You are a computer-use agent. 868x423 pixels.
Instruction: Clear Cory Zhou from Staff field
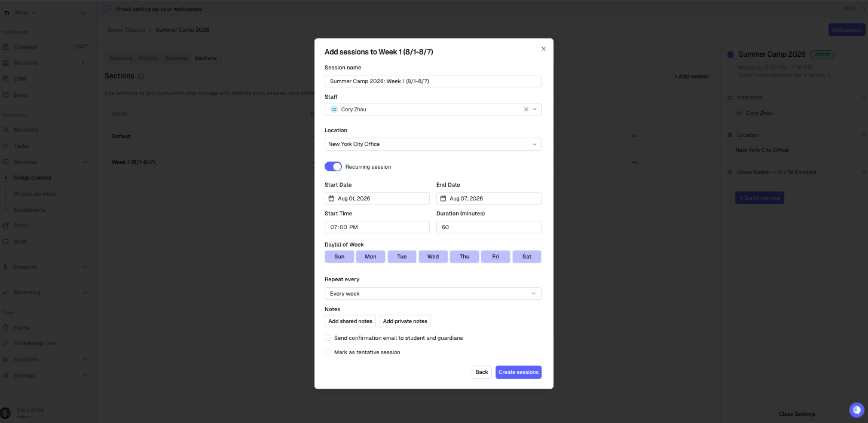click(526, 109)
